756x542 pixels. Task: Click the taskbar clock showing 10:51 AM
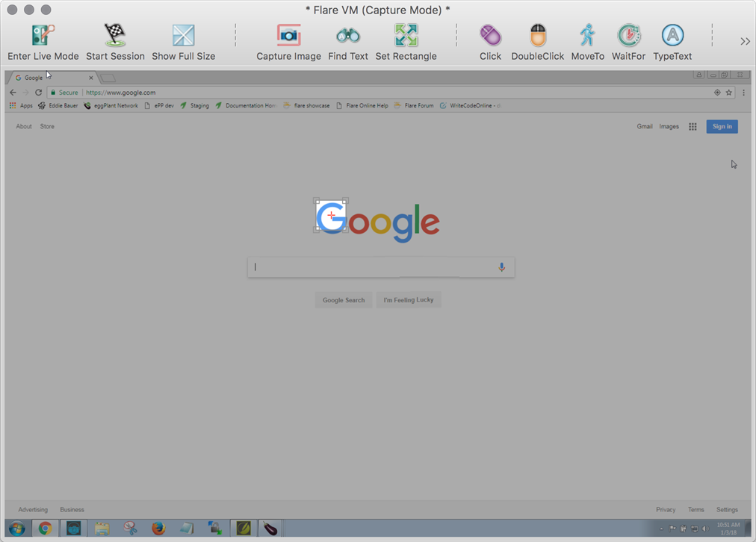tap(728, 529)
